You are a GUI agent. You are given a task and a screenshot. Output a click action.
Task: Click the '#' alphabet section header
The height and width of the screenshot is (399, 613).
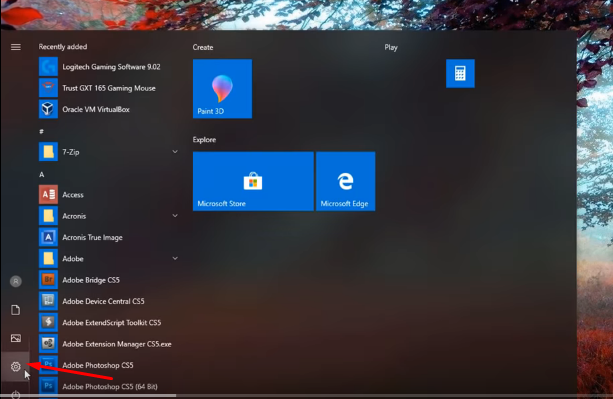coord(41,132)
